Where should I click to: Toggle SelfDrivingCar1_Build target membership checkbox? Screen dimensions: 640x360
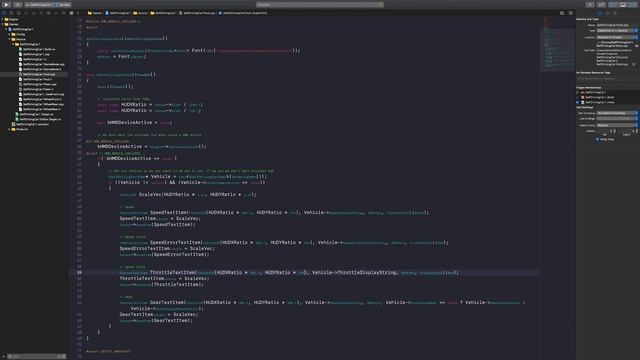point(578,97)
